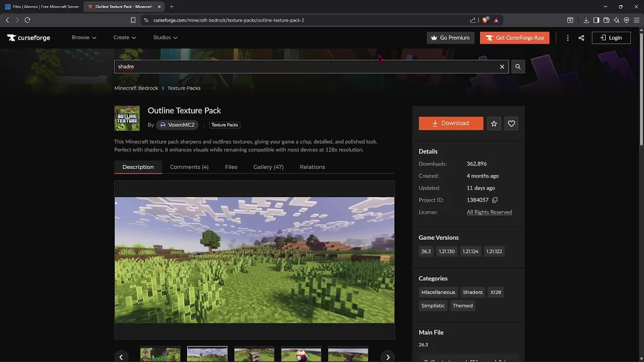Switch to the Aternos Files browser tab
The height and width of the screenshot is (362, 644).
point(42,7)
